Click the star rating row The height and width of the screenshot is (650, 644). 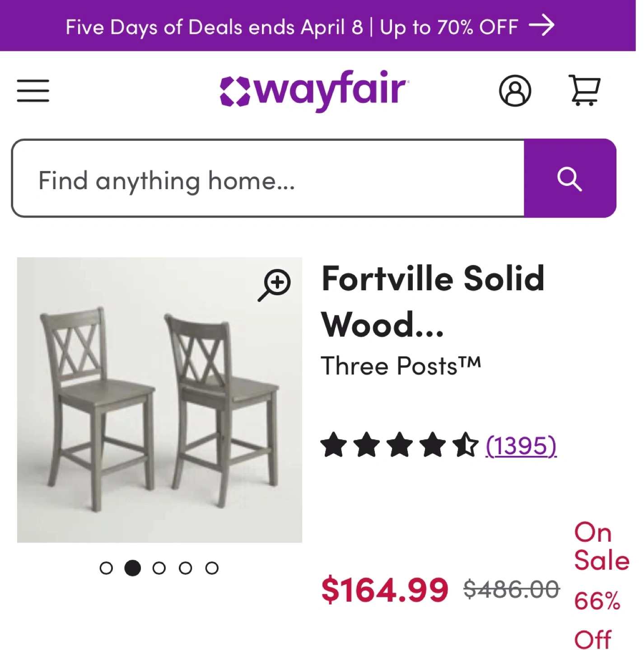click(x=398, y=445)
